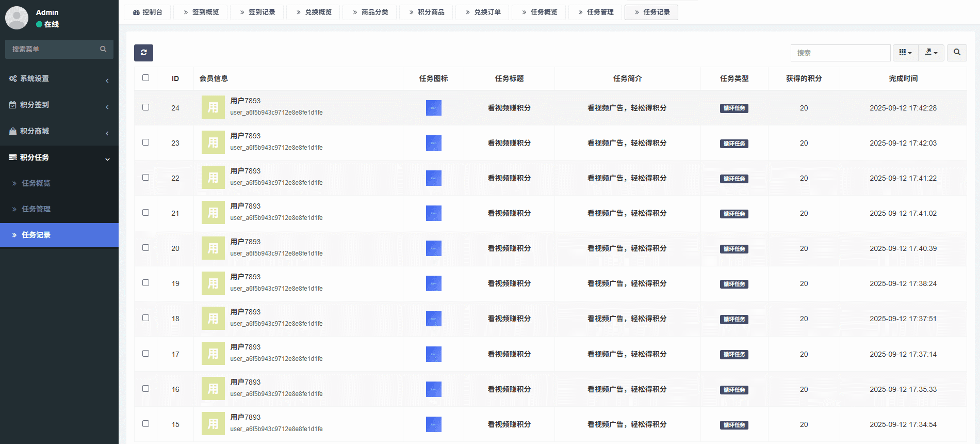Click the Admin avatar picture

coord(17,18)
